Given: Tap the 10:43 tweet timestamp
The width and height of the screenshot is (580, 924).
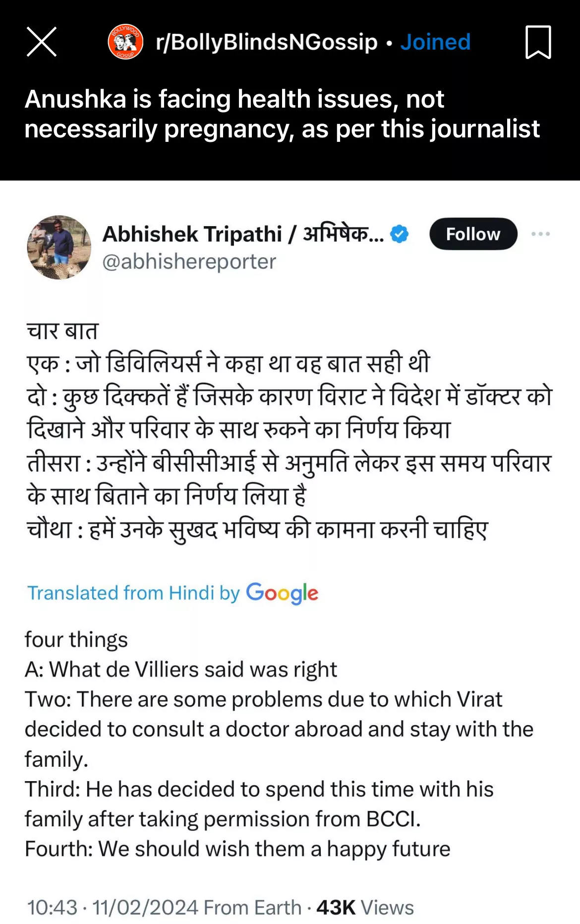Looking at the screenshot, I should pyautogui.click(x=52, y=908).
